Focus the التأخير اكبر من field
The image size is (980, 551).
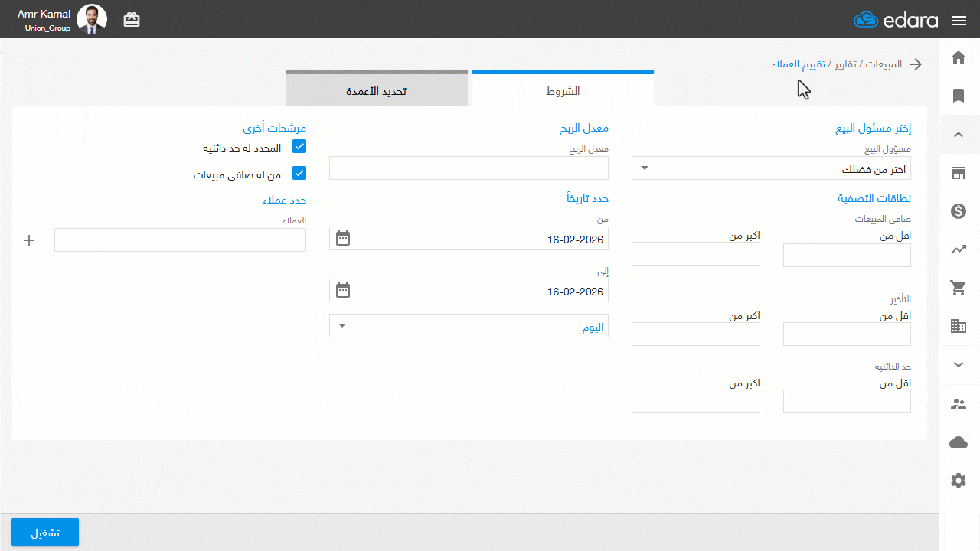coord(696,334)
